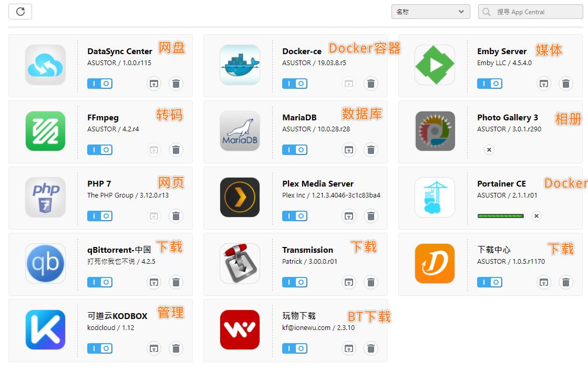Open the Plex Media Server icon
Image resolution: width=588 pixels, height=371 pixels.
tap(240, 198)
